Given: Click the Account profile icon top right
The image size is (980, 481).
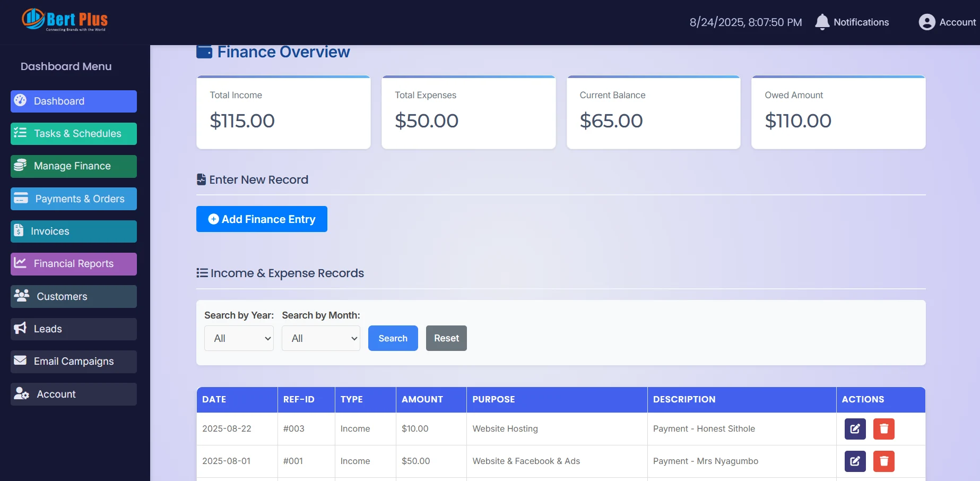Looking at the screenshot, I should click(x=927, y=22).
